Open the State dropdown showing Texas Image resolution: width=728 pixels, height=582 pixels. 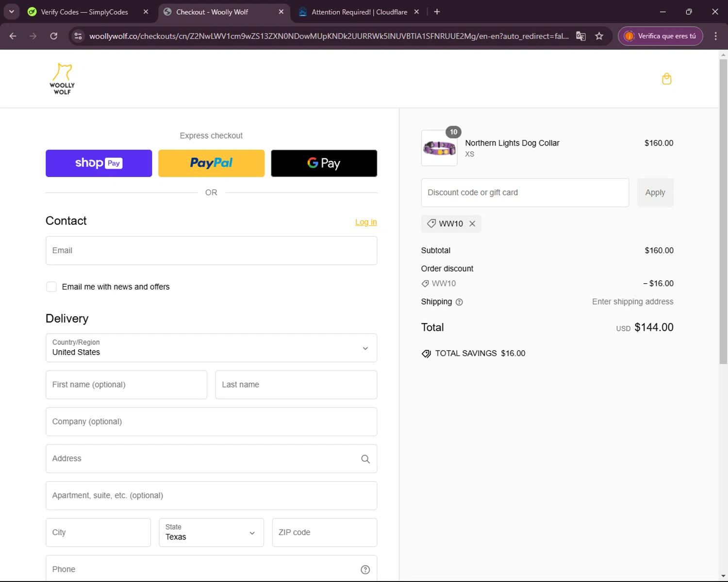pyautogui.click(x=211, y=533)
